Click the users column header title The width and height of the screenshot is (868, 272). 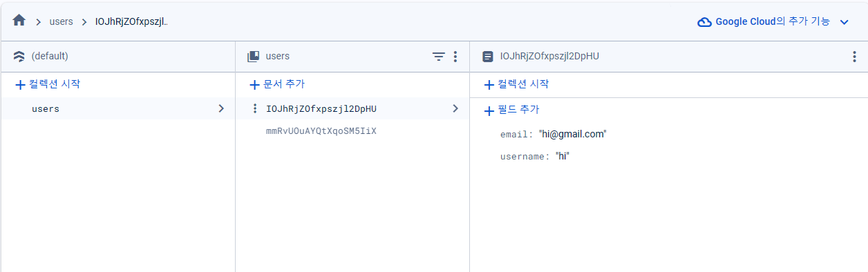pyautogui.click(x=278, y=57)
